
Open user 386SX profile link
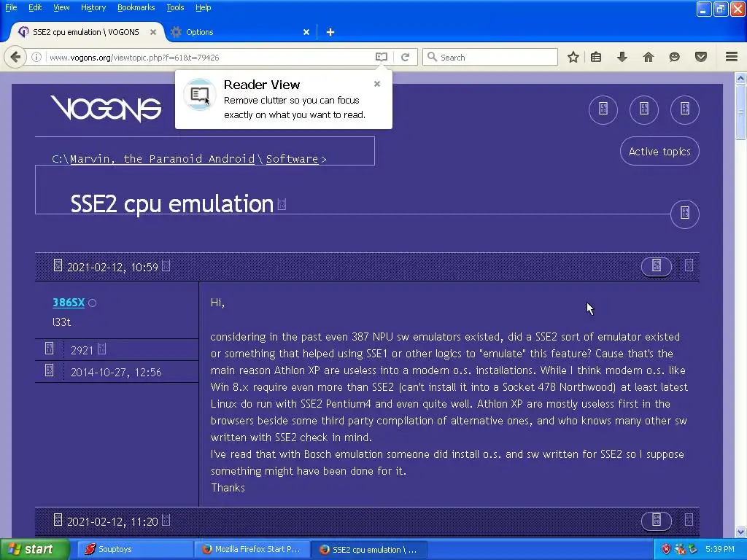tap(68, 303)
